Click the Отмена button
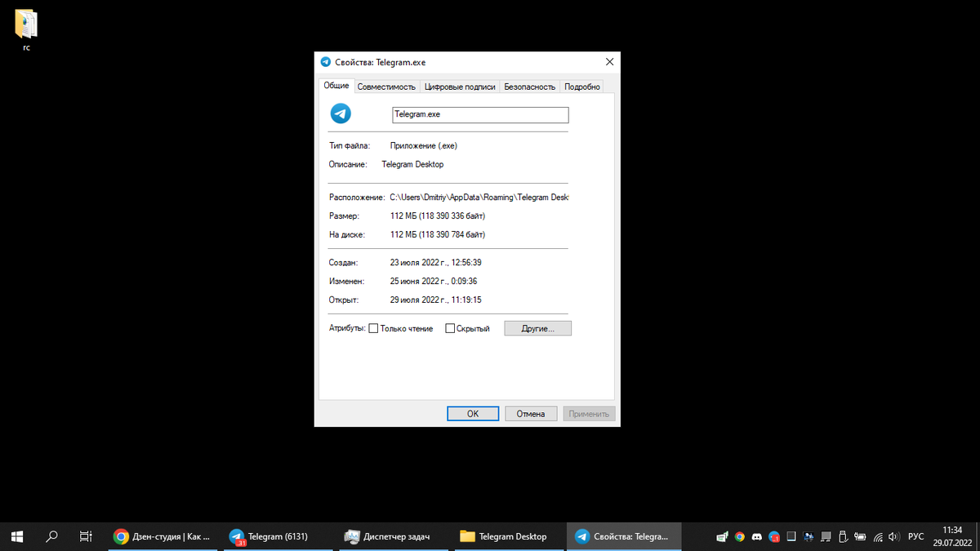Screen dimensions: 980x551 click(531, 414)
